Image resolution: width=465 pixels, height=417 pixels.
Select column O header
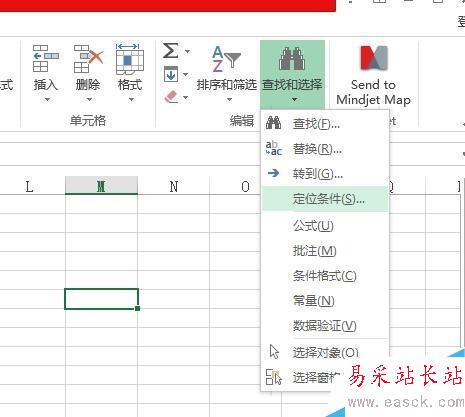[235, 186]
